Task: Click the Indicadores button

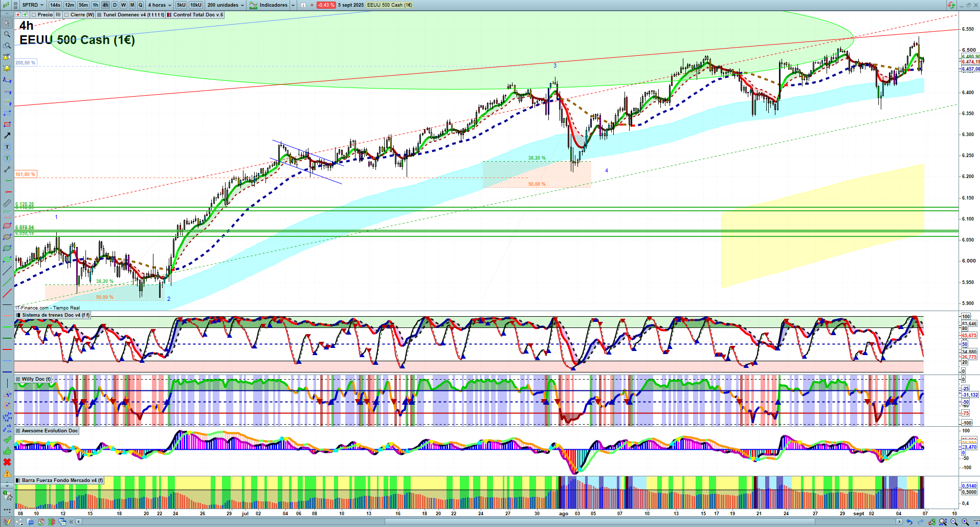Action: (273, 5)
